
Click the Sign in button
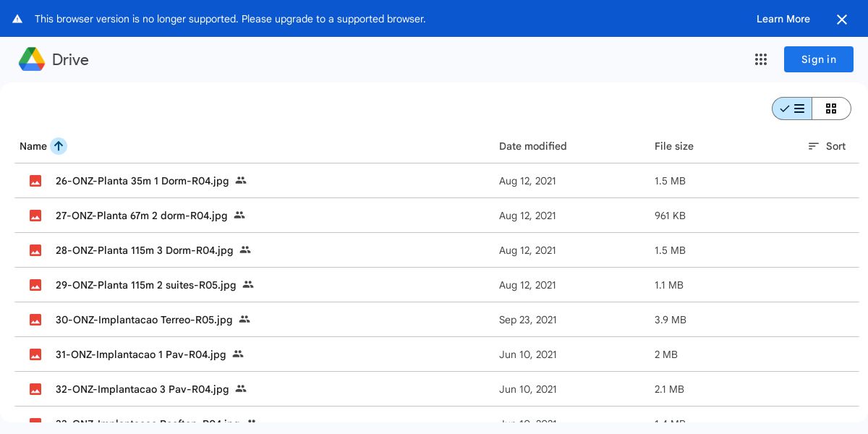point(818,59)
